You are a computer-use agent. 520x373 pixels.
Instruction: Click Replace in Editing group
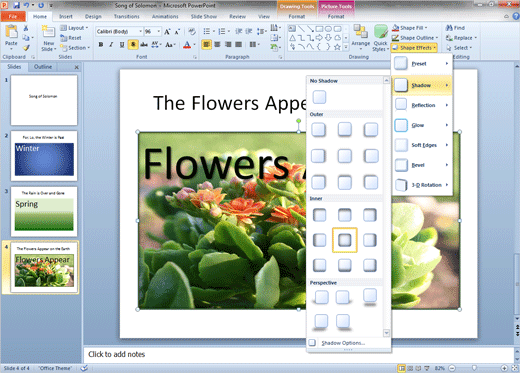coord(461,38)
